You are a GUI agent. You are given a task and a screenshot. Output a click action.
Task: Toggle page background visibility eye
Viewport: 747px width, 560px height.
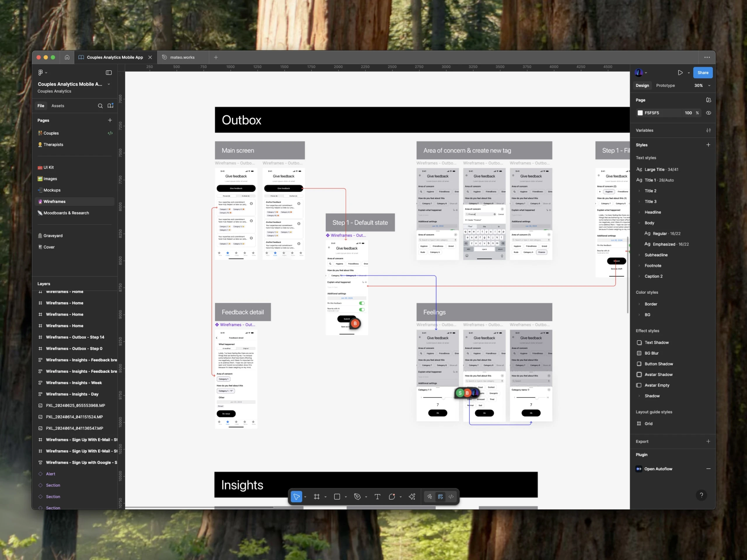[708, 113]
